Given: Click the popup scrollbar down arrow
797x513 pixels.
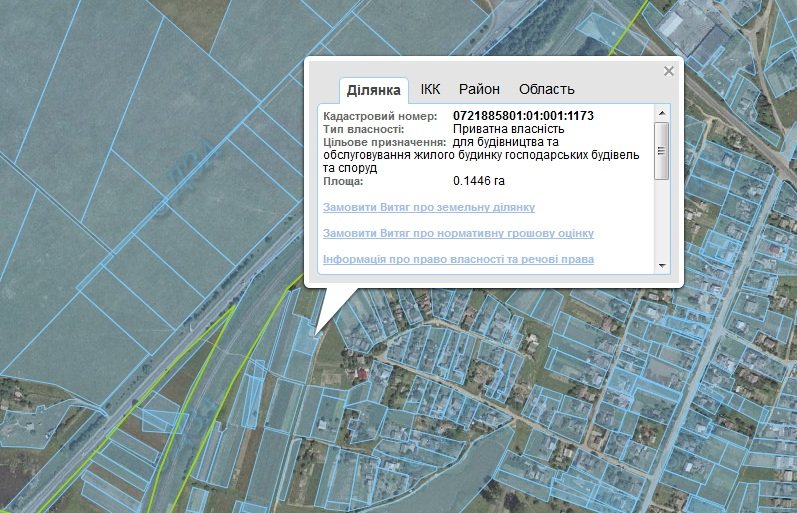Looking at the screenshot, I should [x=661, y=265].
